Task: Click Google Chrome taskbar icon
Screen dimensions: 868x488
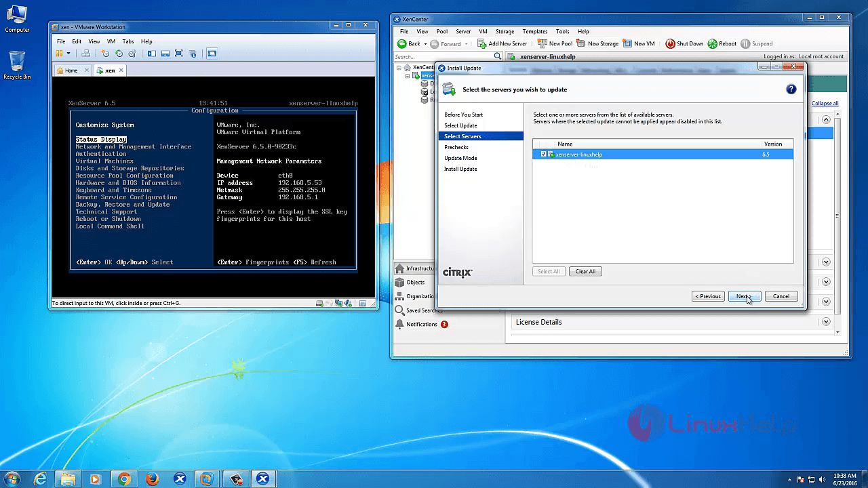Action: click(124, 479)
